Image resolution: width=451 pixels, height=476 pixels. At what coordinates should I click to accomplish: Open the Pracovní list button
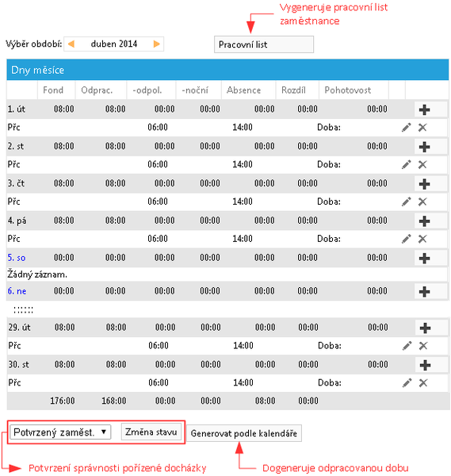[x=264, y=44]
